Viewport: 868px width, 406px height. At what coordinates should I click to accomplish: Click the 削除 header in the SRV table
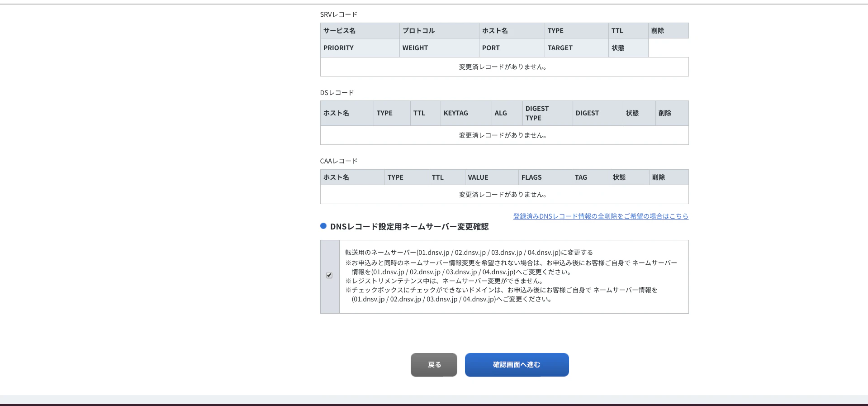click(668, 31)
